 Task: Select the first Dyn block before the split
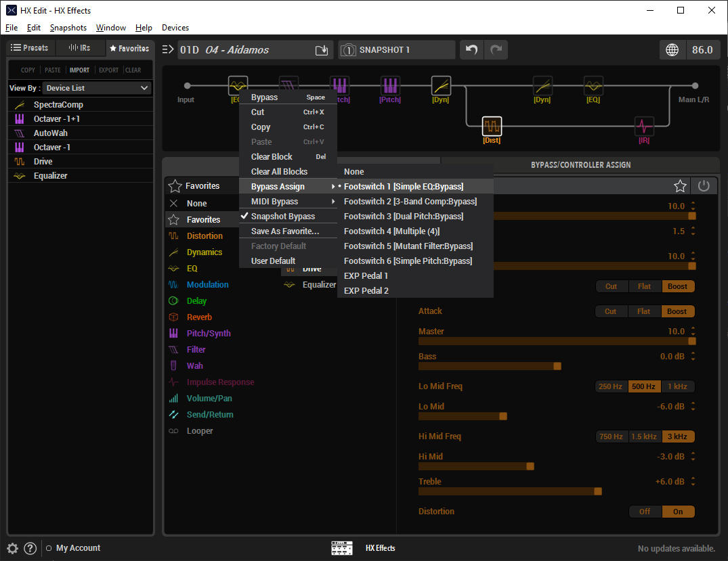441,85
